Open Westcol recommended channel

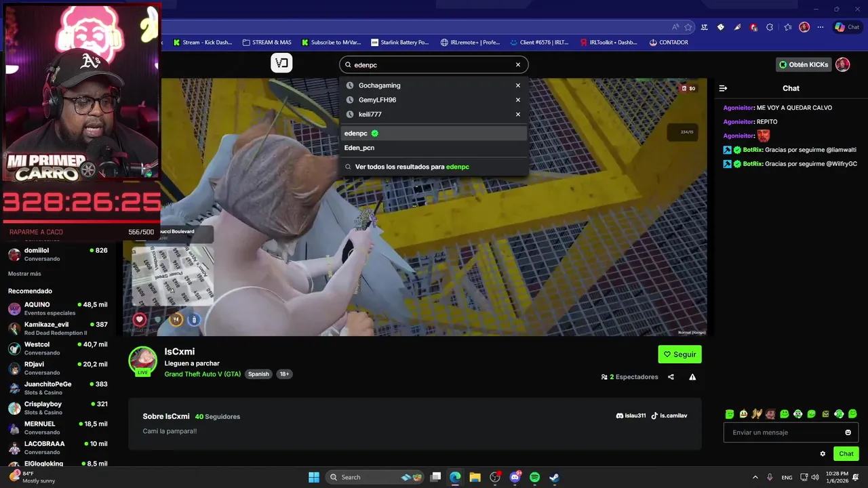click(58, 348)
